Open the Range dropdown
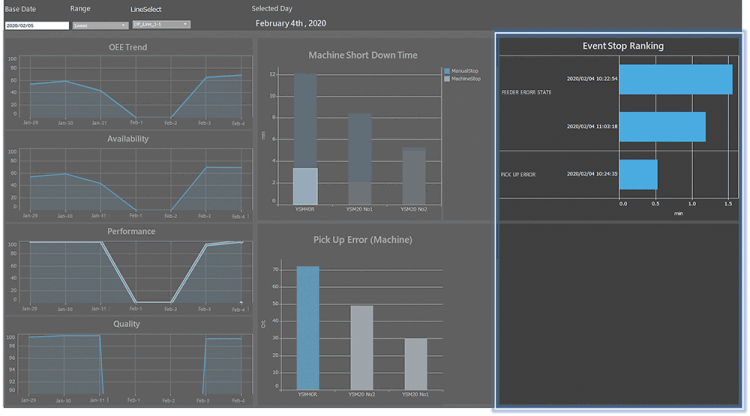750x416 pixels. coord(95,24)
